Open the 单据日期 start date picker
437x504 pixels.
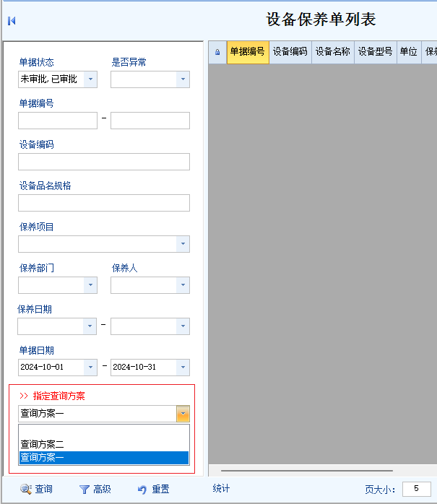(90, 367)
